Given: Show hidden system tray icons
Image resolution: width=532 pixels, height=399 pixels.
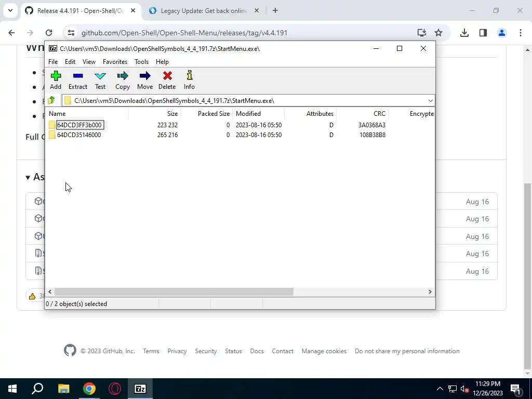Looking at the screenshot, I should tap(440, 389).
